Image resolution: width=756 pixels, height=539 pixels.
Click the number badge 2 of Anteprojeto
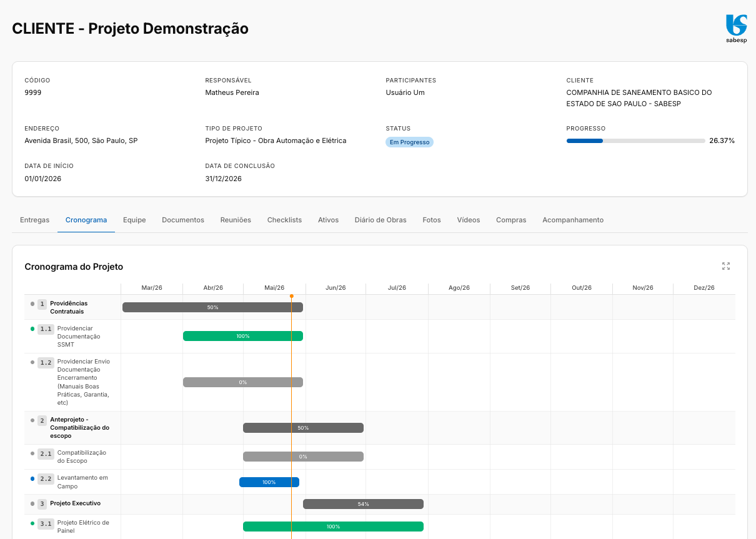42,420
